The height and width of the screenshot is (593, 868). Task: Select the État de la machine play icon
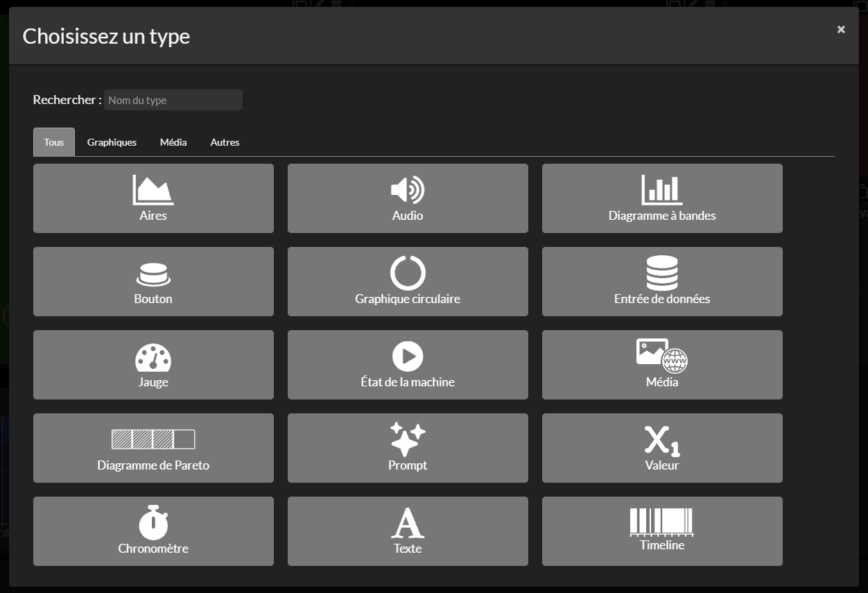coord(408,356)
